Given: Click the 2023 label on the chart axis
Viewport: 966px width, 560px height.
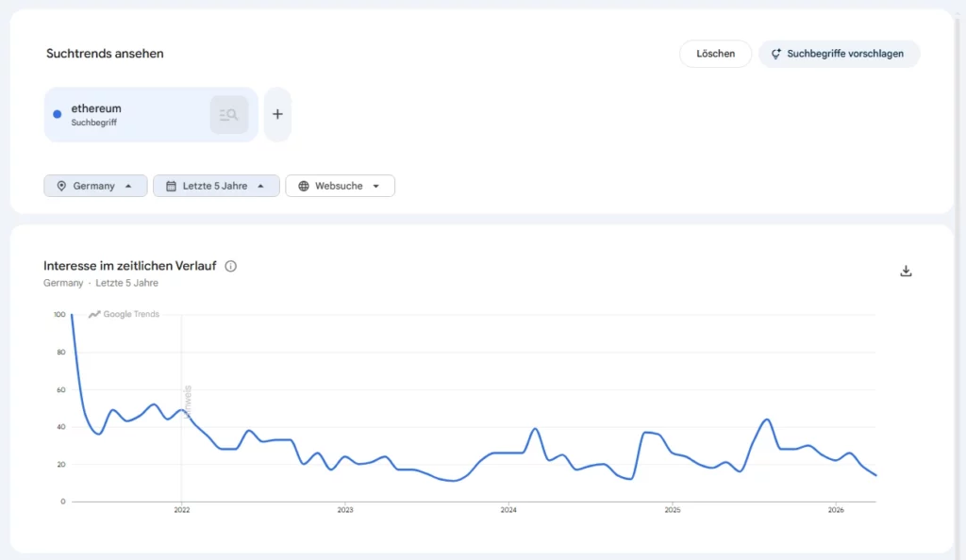Looking at the screenshot, I should coord(345,510).
